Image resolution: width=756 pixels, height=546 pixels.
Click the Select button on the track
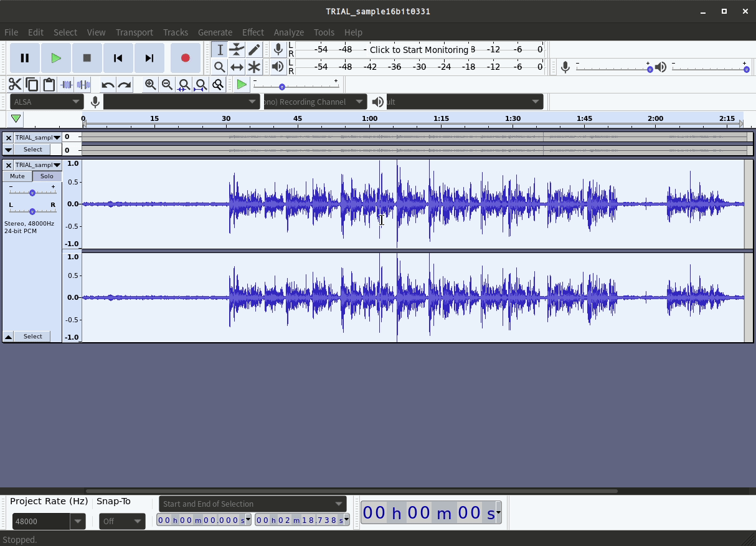tap(32, 336)
